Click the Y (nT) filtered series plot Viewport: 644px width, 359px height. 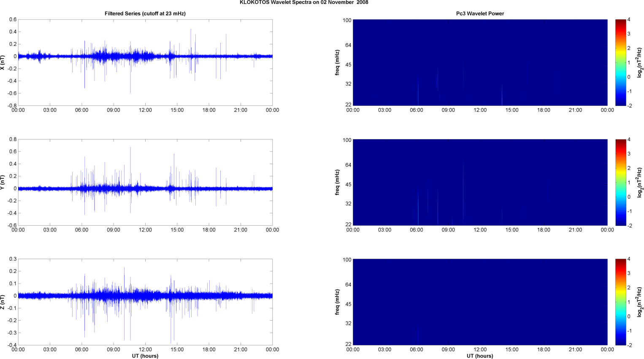145,182
